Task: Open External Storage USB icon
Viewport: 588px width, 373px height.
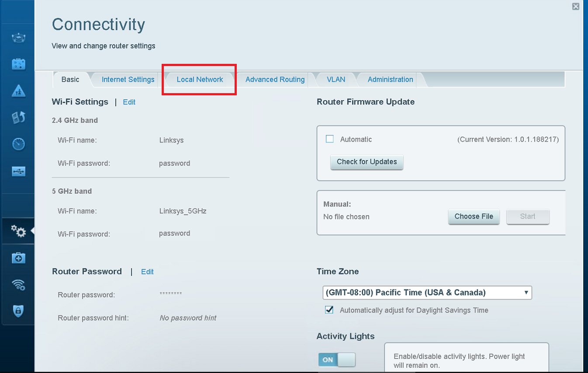Action: [18, 171]
